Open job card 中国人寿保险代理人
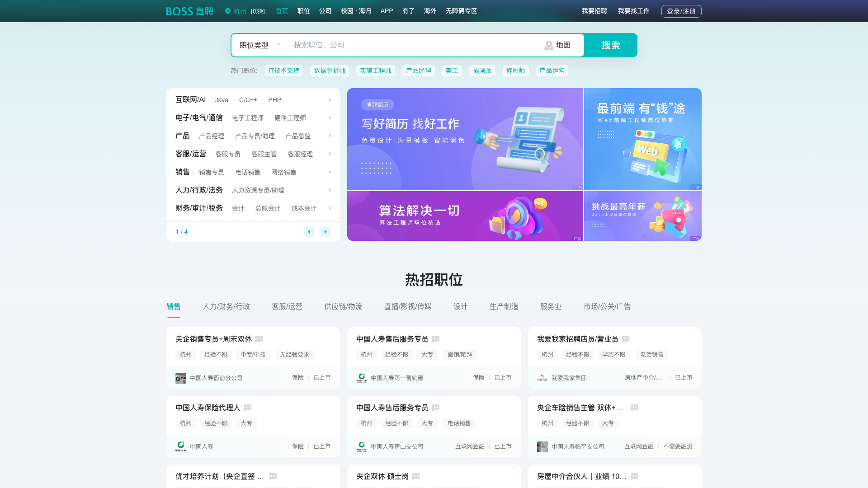Screen dimensions: 868x488 tap(253, 427)
